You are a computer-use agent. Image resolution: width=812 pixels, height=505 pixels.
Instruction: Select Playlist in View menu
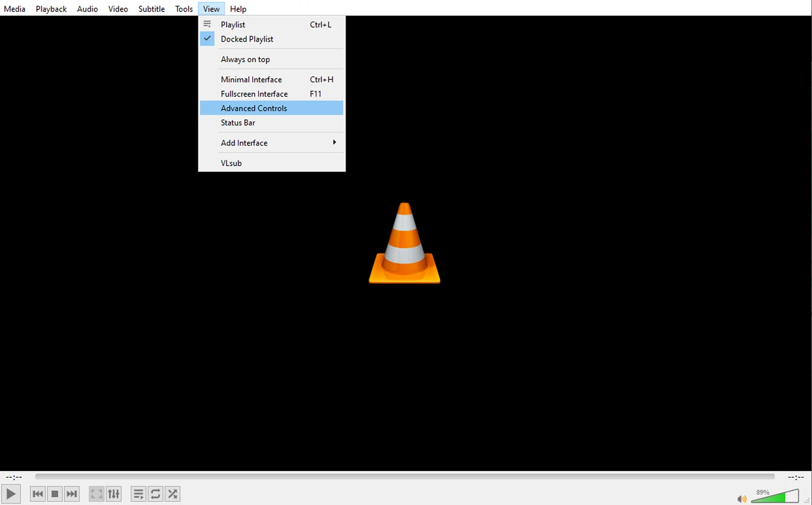coord(271,24)
